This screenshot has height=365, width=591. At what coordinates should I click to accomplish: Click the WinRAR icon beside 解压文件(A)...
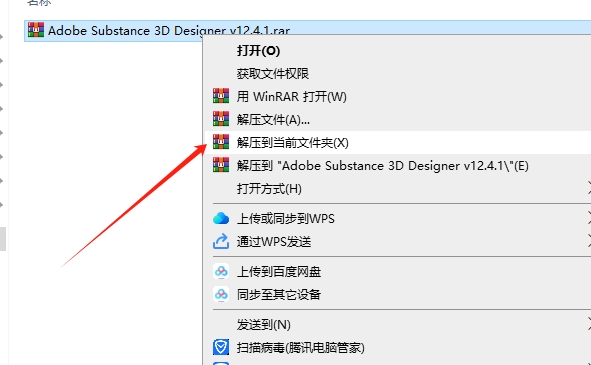pyautogui.click(x=221, y=119)
